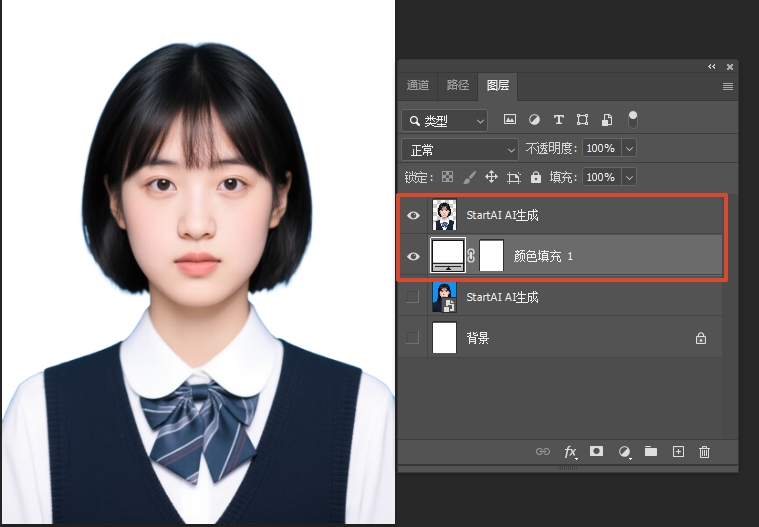
Task: Hide the top StartAI AI生成 layer
Action: pyautogui.click(x=413, y=215)
